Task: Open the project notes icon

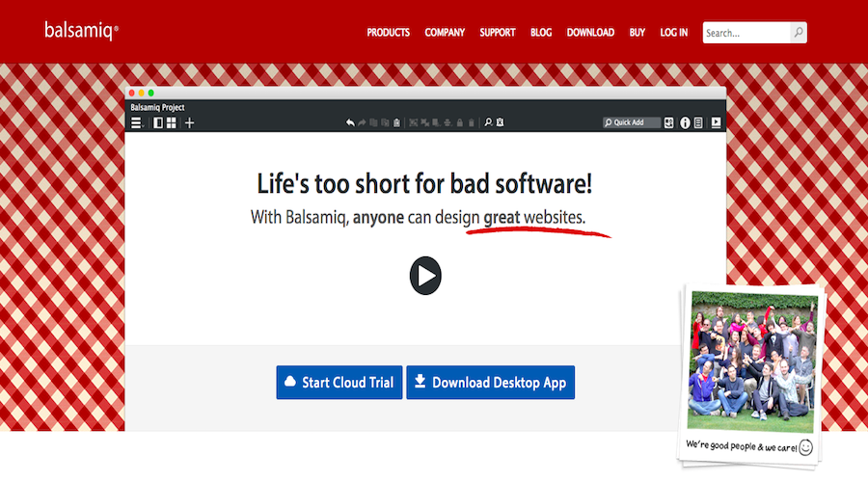Action: (x=698, y=122)
